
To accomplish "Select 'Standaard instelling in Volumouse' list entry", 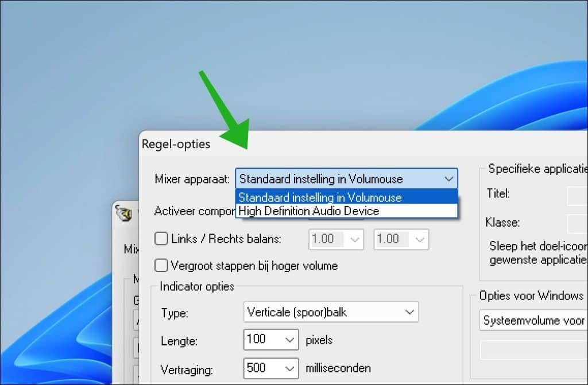I will click(346, 197).
